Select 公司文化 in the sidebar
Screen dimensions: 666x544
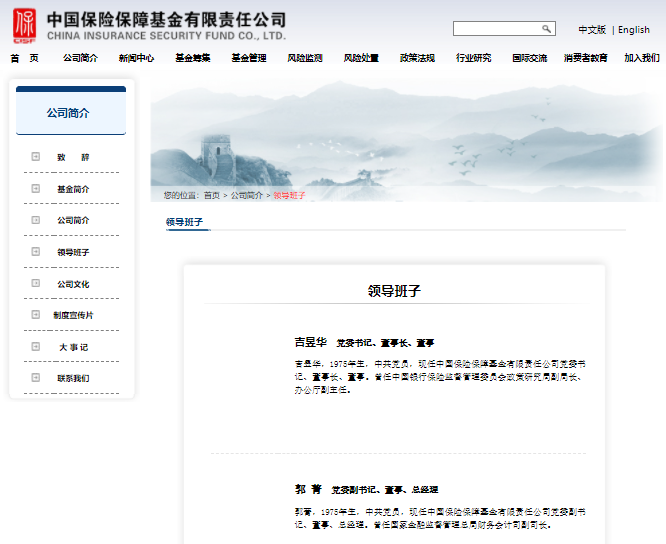73,284
